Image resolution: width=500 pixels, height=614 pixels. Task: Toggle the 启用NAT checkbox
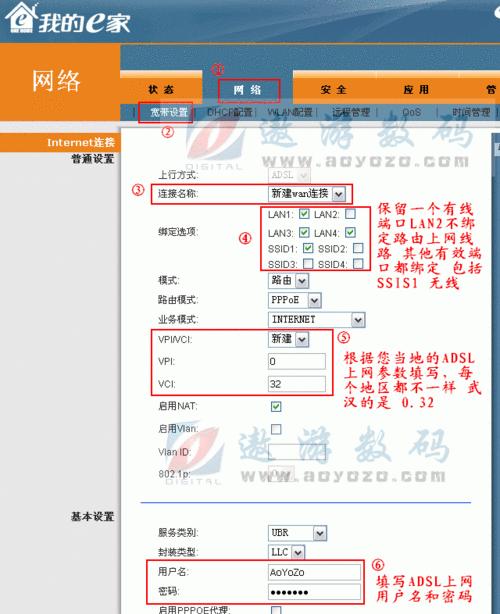[276, 406]
